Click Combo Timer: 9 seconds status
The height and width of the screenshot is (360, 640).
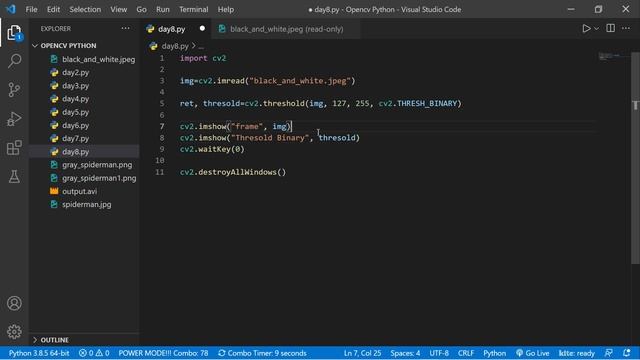click(262, 353)
